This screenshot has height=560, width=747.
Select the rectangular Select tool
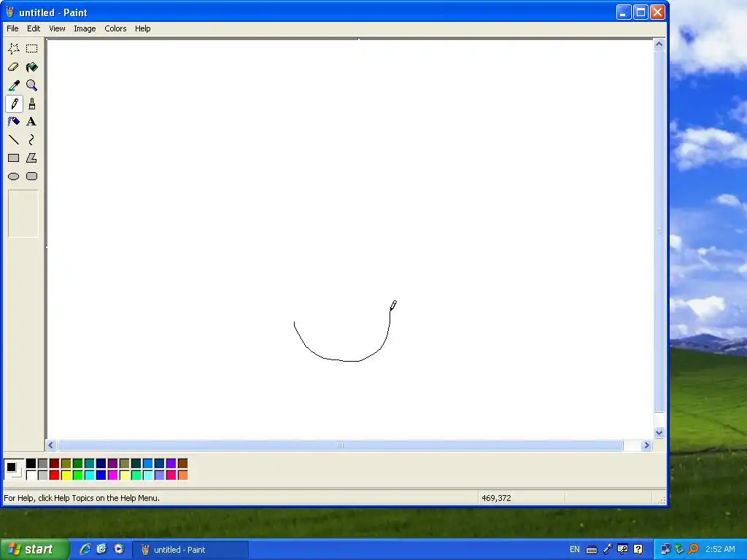(x=32, y=49)
